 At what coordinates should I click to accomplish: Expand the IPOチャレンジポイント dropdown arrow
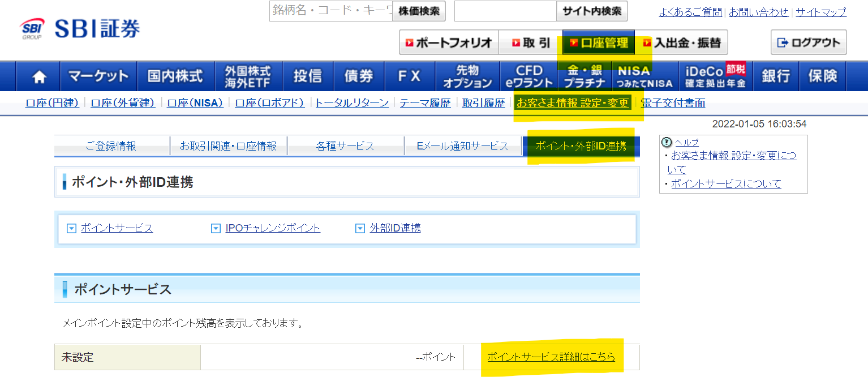[216, 228]
